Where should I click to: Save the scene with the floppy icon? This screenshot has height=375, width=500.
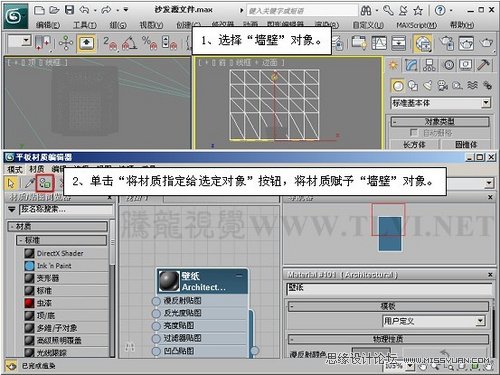(69, 10)
